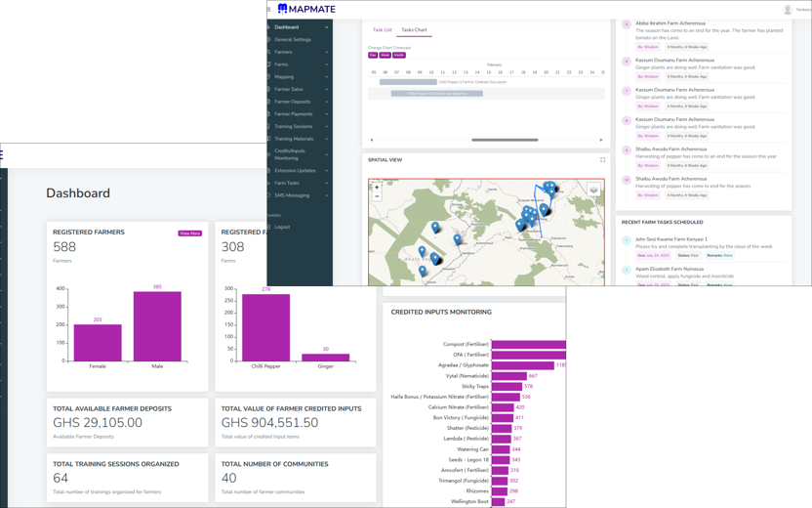Switch to the Task List tab

[382, 30]
